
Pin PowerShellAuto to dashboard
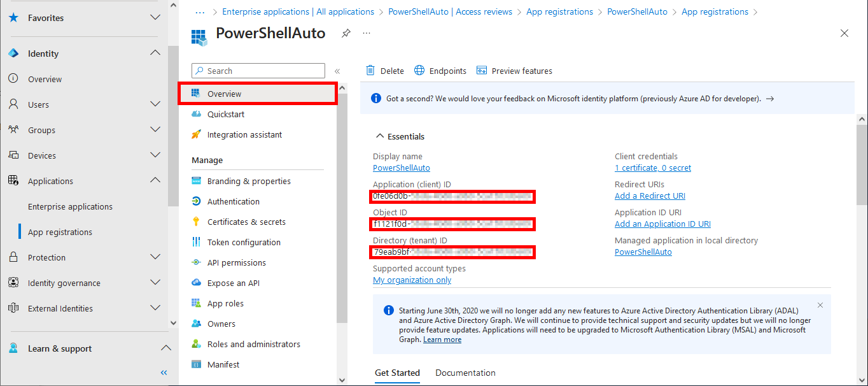[346, 33]
